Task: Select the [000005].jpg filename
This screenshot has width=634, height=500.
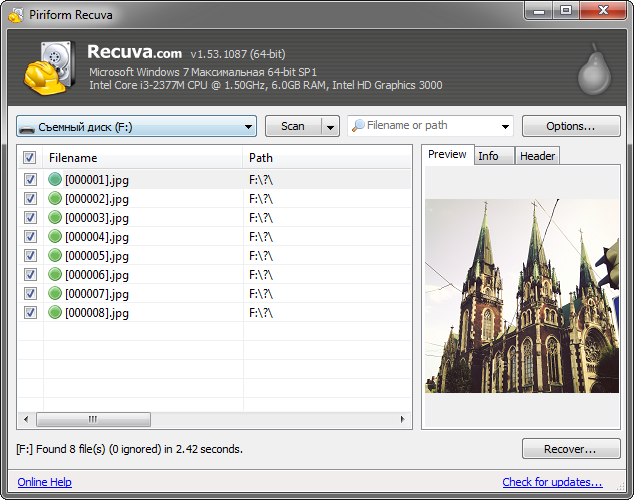Action: click(97, 256)
